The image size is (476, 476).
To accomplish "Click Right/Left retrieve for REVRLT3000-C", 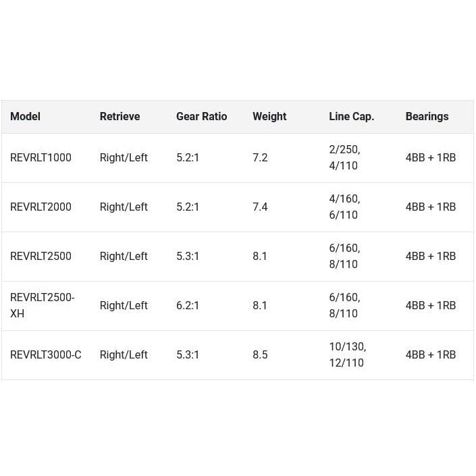I will tap(124, 354).
